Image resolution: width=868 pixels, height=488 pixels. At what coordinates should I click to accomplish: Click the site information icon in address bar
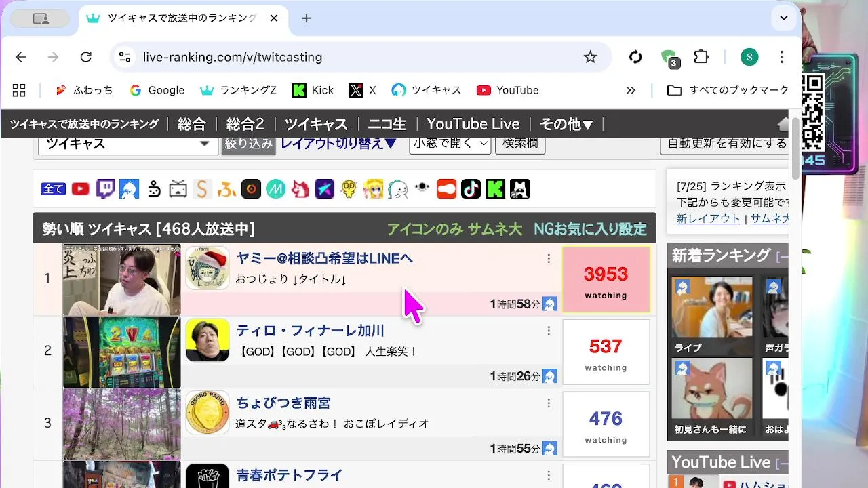click(x=125, y=57)
